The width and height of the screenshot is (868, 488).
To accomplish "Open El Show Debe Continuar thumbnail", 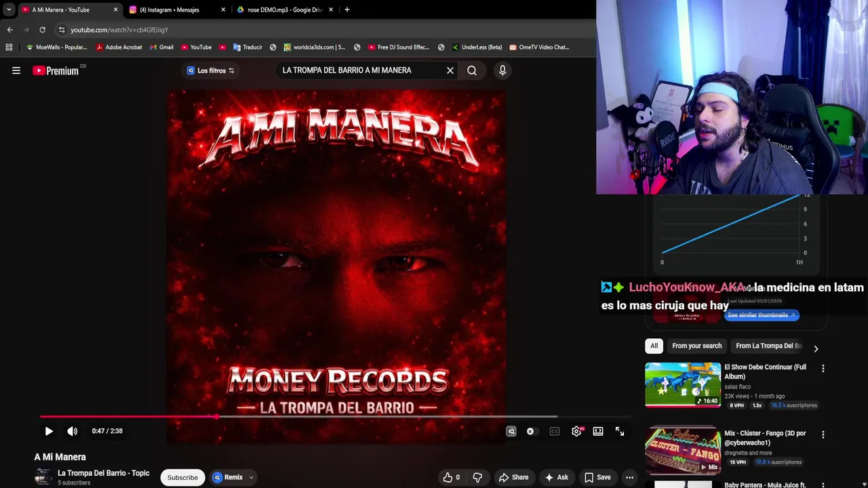I will coord(683,384).
